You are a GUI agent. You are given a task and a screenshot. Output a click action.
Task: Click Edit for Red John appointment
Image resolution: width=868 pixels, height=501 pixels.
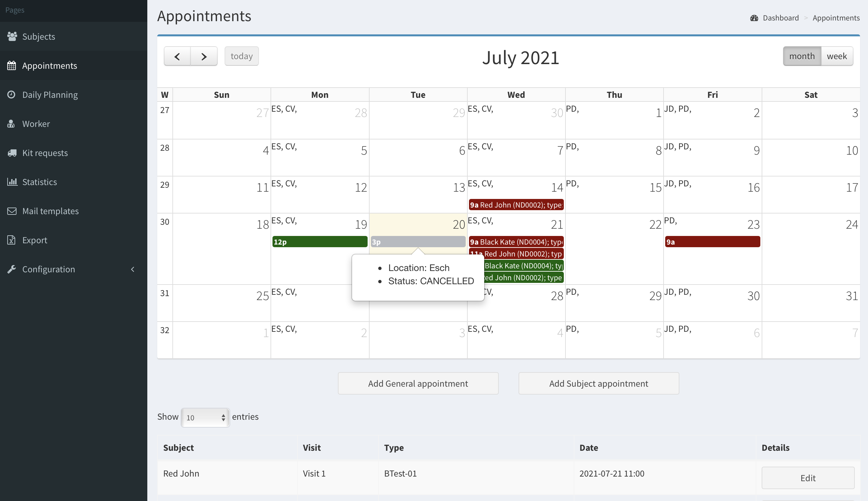click(x=808, y=478)
